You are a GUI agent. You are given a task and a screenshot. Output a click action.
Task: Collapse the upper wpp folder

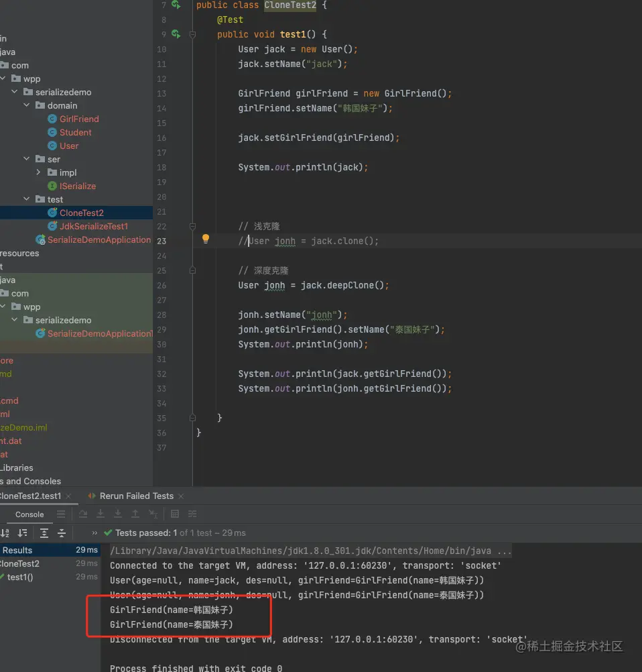coord(3,78)
